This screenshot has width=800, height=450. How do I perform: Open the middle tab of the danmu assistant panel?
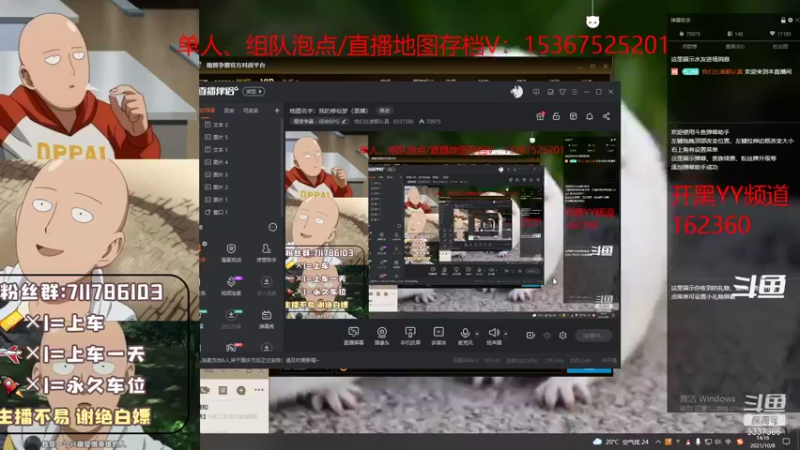coord(735,46)
